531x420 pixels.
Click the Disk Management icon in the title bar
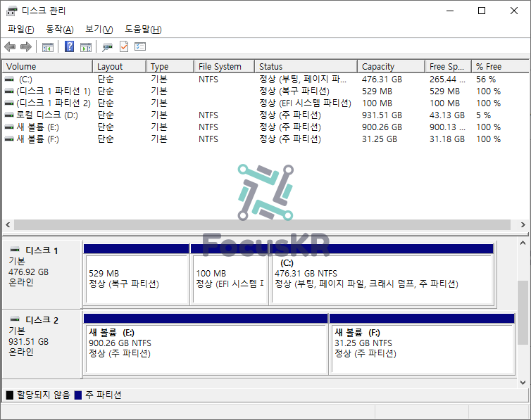pyautogui.click(x=11, y=11)
